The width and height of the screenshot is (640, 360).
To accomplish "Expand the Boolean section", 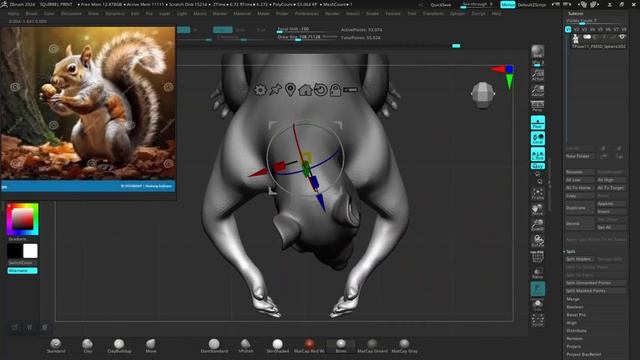I will click(x=575, y=307).
